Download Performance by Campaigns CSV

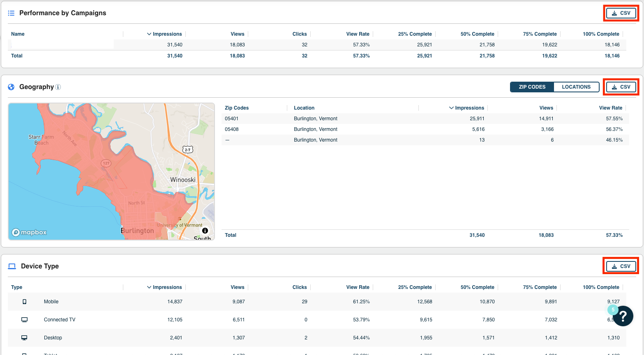621,13
